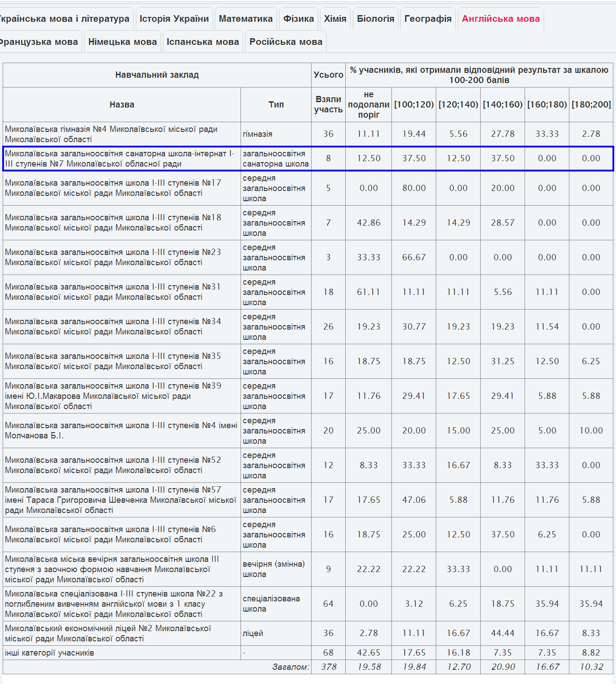Click value 42.65 in інші категорії row
Image resolution: width=616 pixels, height=684 pixels.
click(x=369, y=653)
